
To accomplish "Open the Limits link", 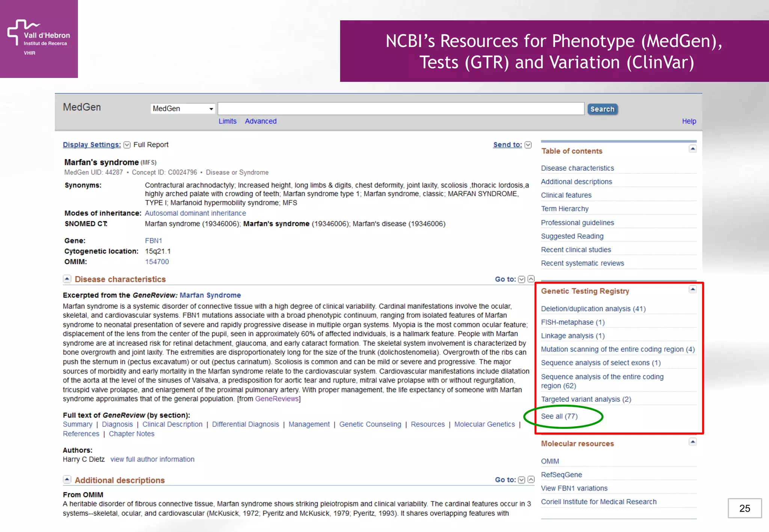I will click(228, 121).
